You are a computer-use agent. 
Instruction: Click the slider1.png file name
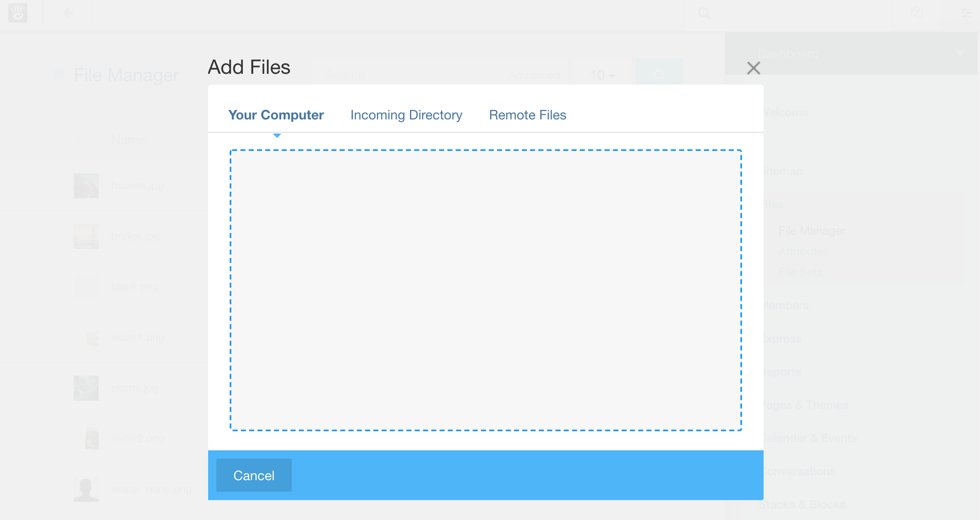[x=138, y=338]
